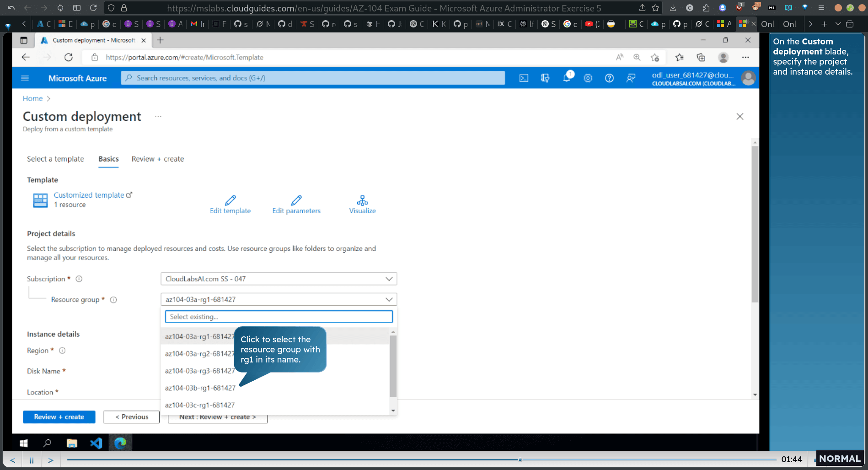Click the Azure search resources box
Viewport: 868px width, 470px height.
313,78
